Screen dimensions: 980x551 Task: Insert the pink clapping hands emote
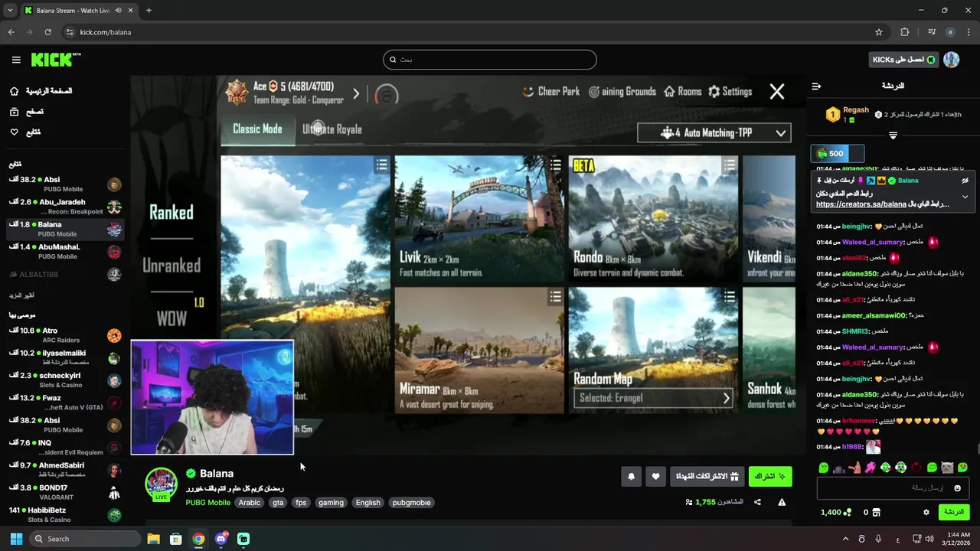(x=870, y=468)
